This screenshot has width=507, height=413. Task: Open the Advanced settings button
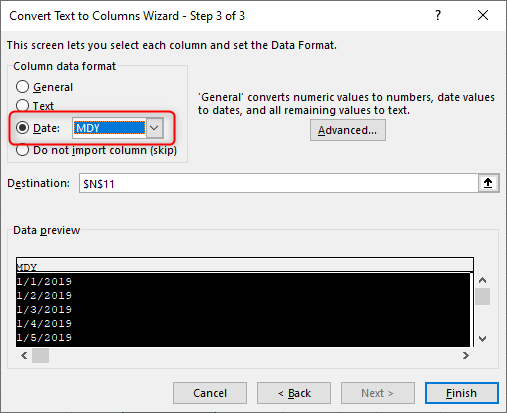click(348, 130)
